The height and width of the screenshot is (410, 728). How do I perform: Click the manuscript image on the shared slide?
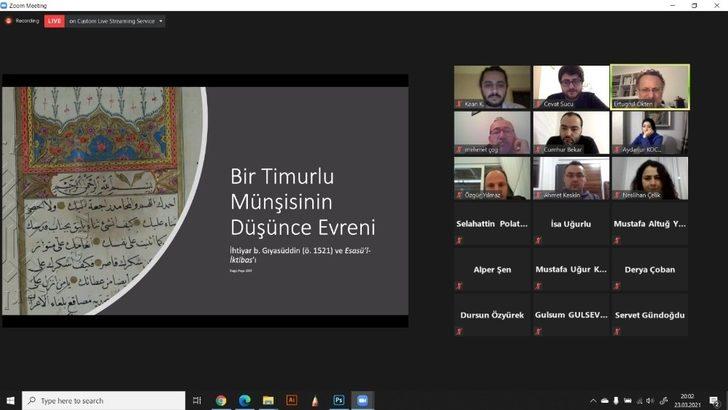pos(100,201)
